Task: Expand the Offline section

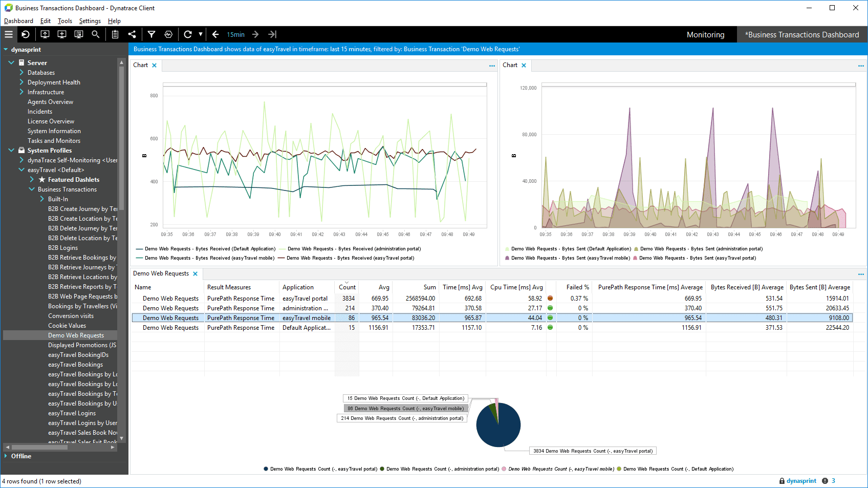Action: [6, 456]
